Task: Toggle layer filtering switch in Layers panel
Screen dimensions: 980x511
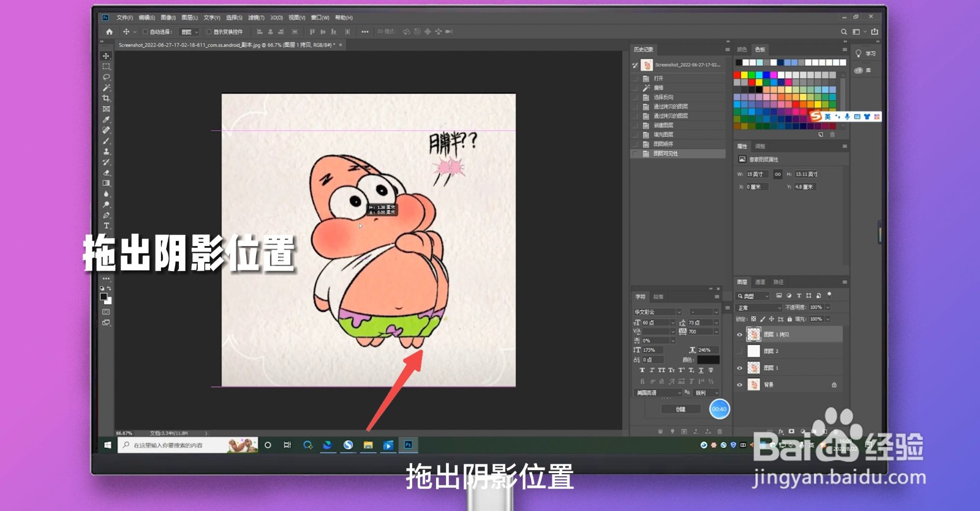Action: click(829, 295)
